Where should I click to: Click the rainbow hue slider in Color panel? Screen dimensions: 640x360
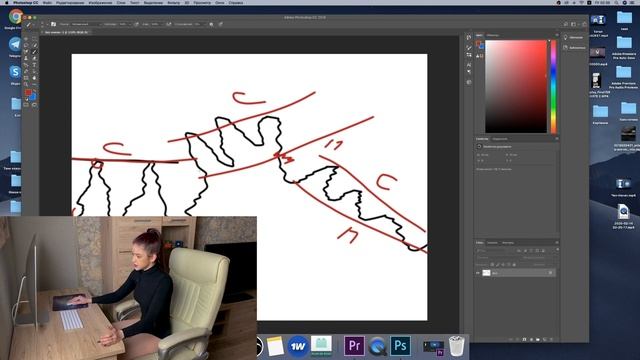(553, 87)
